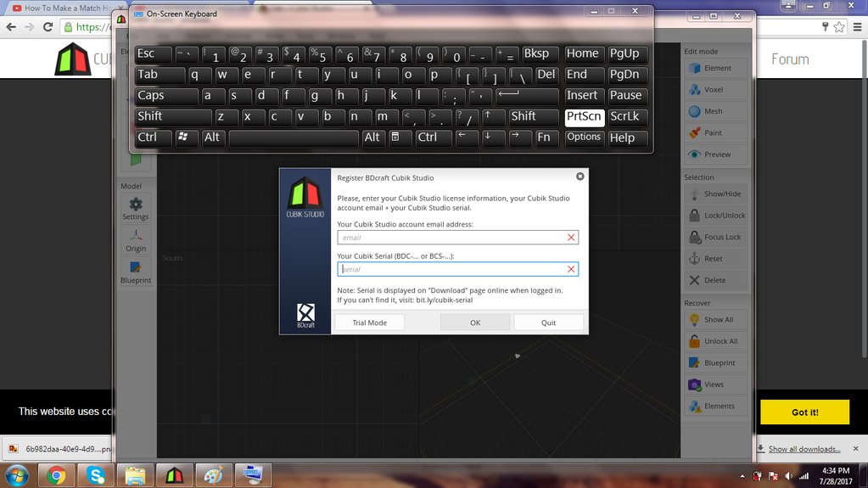Toggle Caps key on On-Screen Keyboard
The height and width of the screenshot is (488, 868).
click(166, 96)
